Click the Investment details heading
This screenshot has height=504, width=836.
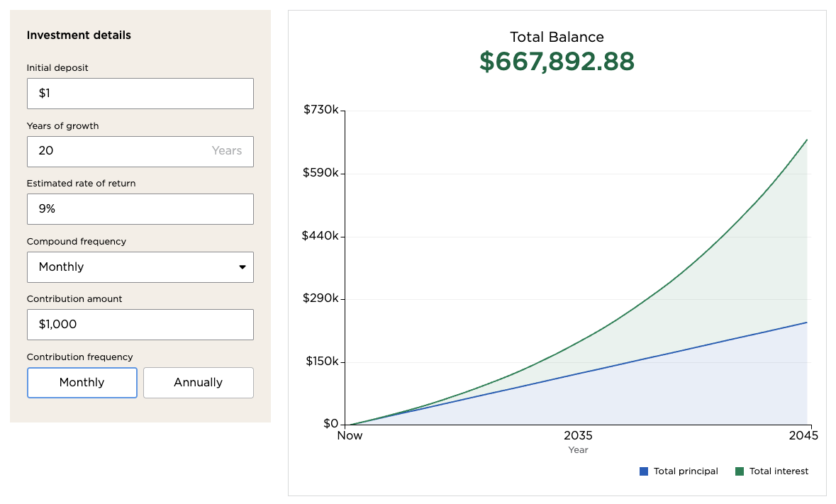click(x=79, y=35)
